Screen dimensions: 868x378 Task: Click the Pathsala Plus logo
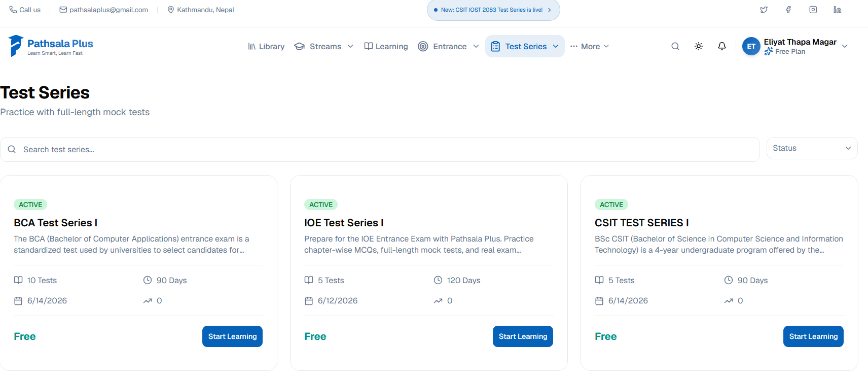pyautogui.click(x=51, y=46)
